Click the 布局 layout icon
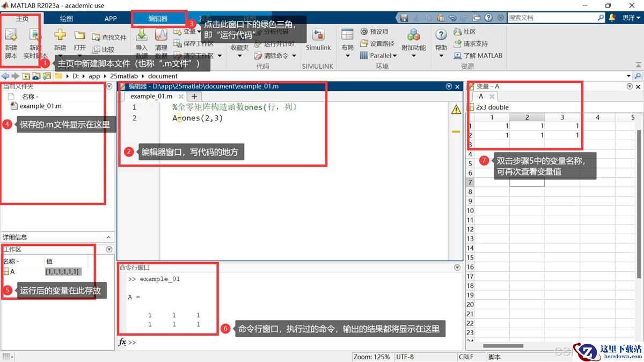644x362 pixels. (347, 35)
